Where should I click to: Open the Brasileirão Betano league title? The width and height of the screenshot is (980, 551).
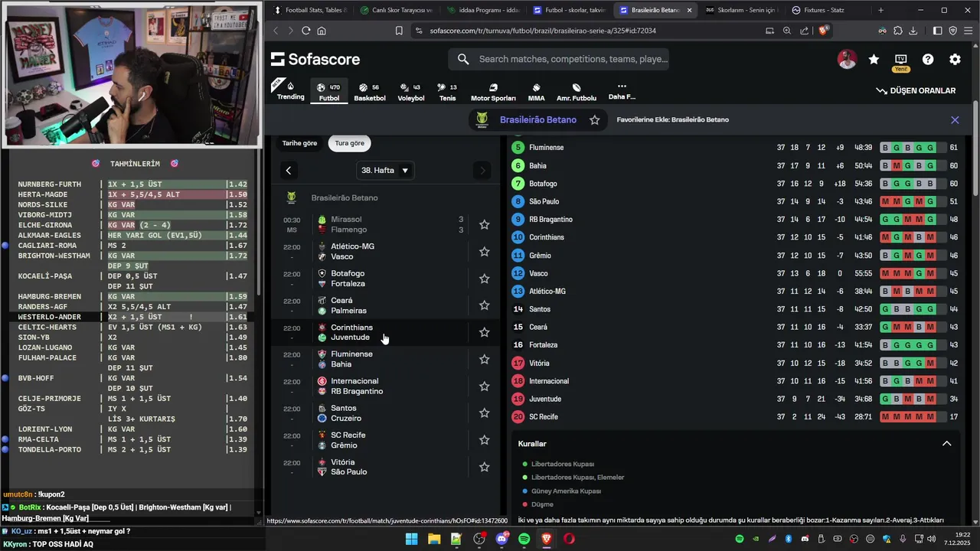[x=537, y=120]
